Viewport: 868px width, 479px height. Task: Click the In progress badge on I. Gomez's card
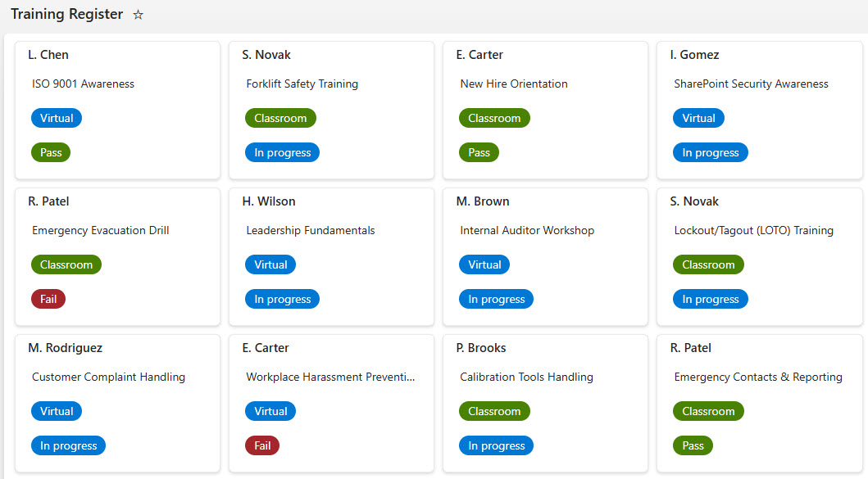pyautogui.click(x=710, y=151)
